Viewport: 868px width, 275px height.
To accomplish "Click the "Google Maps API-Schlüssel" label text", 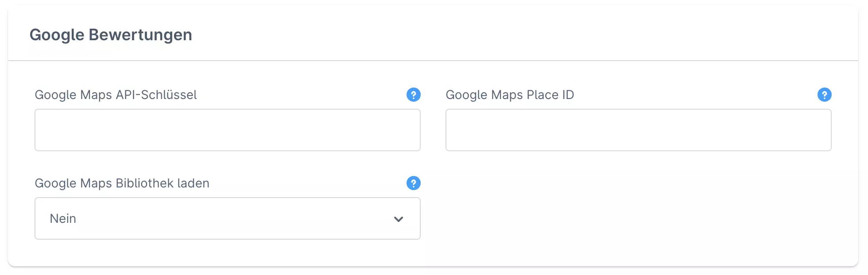I will (x=116, y=95).
